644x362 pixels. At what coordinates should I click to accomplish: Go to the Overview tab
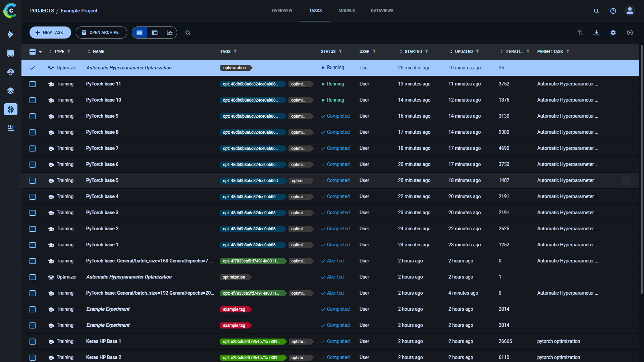(282, 11)
